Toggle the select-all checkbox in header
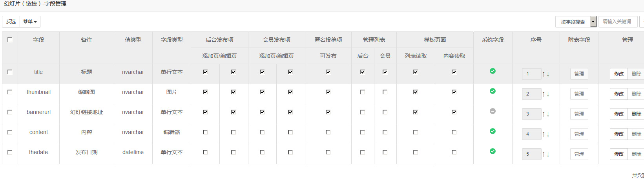Screen dimensions: 644x182 click(x=10, y=40)
